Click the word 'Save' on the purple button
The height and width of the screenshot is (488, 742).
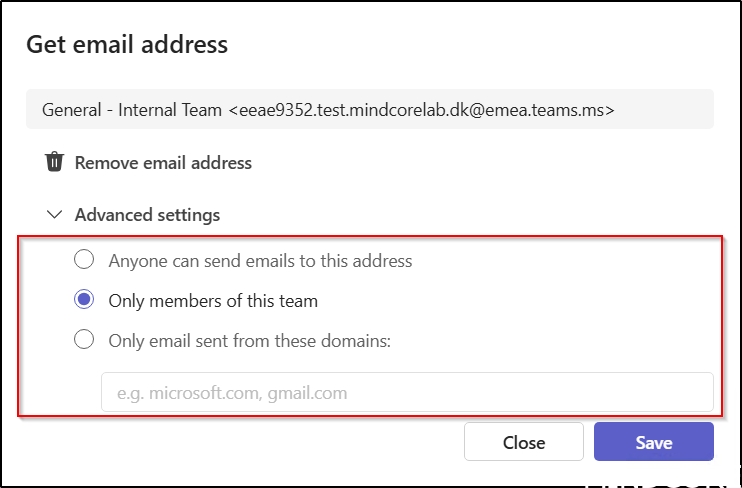click(653, 442)
